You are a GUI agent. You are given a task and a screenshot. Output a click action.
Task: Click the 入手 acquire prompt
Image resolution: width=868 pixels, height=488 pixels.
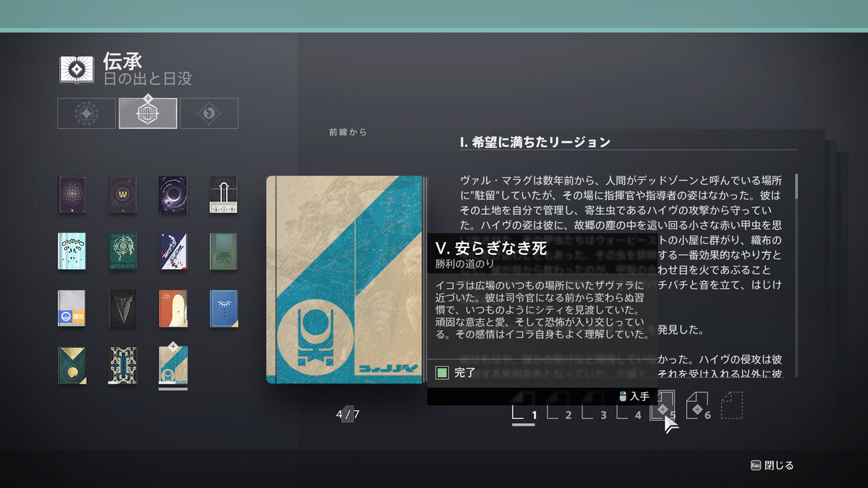tap(635, 396)
